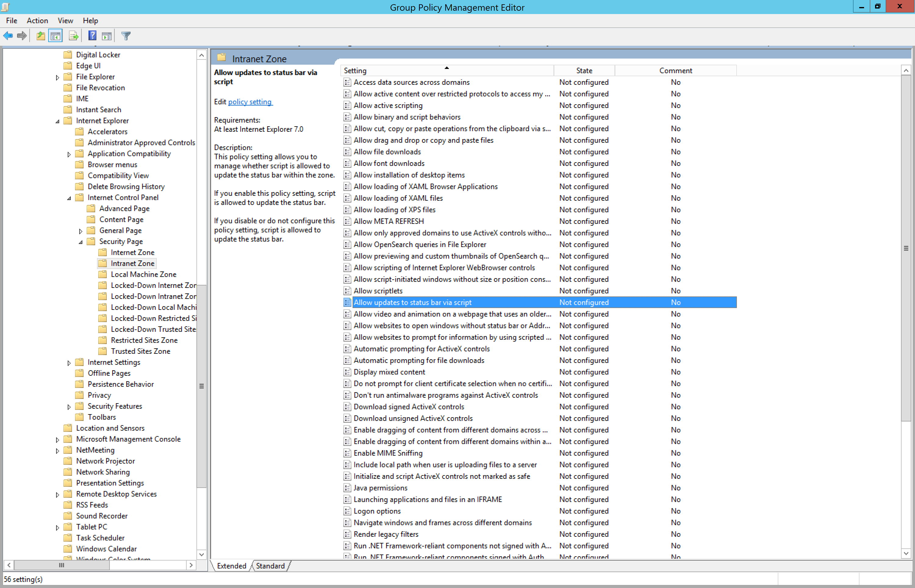This screenshot has height=588, width=915.
Task: Click the Forward navigation arrow
Action: pyautogui.click(x=22, y=35)
